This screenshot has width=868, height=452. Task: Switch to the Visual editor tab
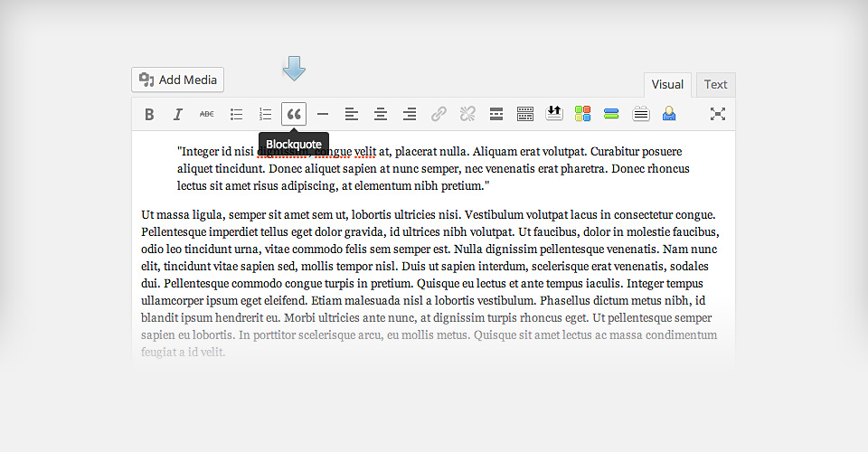click(x=667, y=85)
